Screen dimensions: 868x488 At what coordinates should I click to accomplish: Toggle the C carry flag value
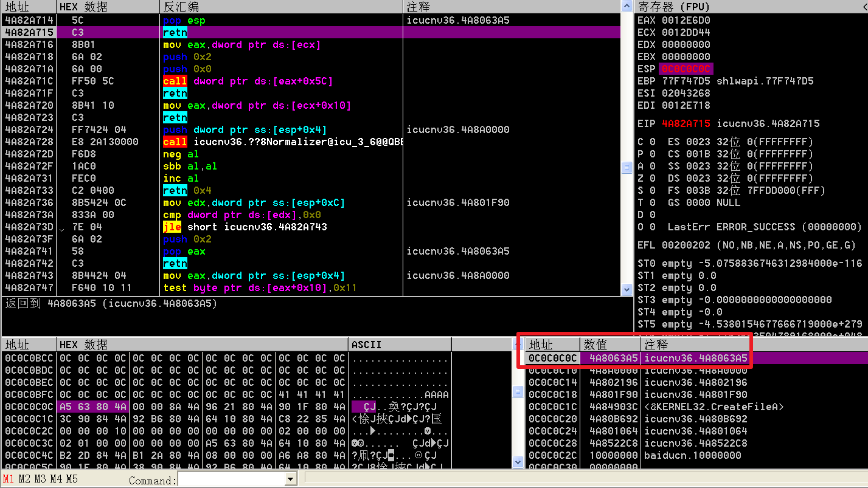coord(653,142)
